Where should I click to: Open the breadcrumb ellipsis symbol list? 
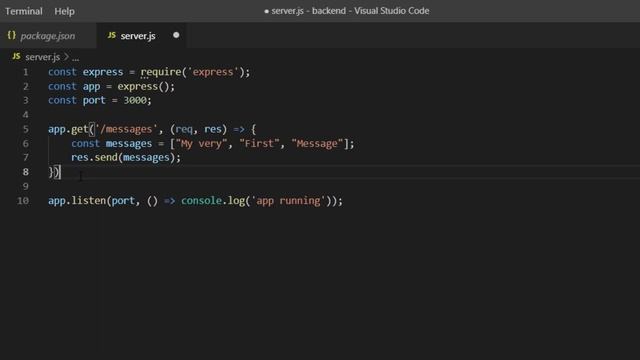[x=76, y=58]
